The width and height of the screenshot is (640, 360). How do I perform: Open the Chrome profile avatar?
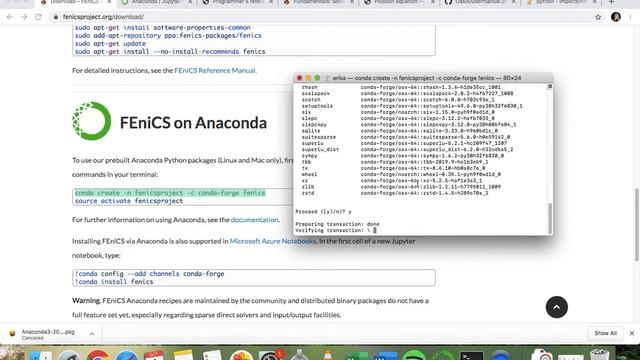(616, 17)
